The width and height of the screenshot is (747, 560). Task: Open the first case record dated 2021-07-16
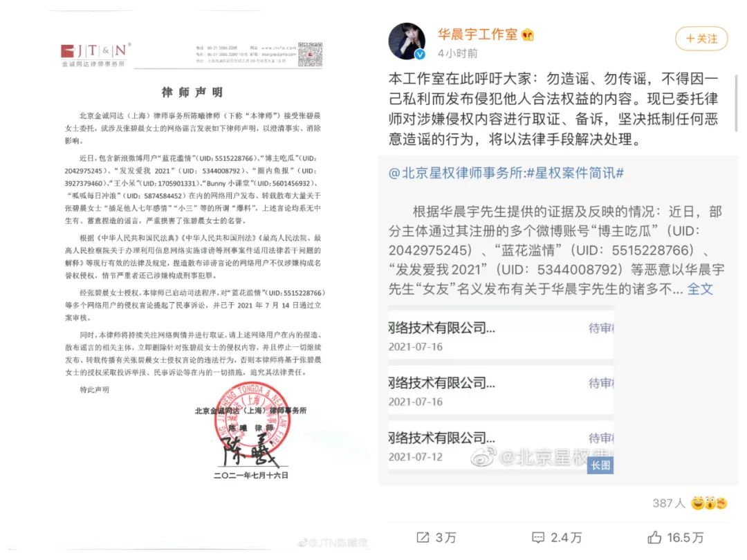click(501, 336)
